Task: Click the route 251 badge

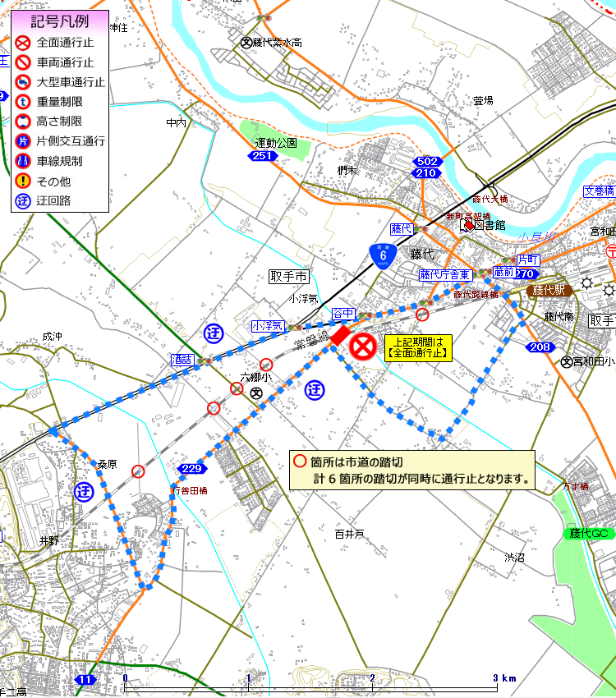Action: point(263,156)
